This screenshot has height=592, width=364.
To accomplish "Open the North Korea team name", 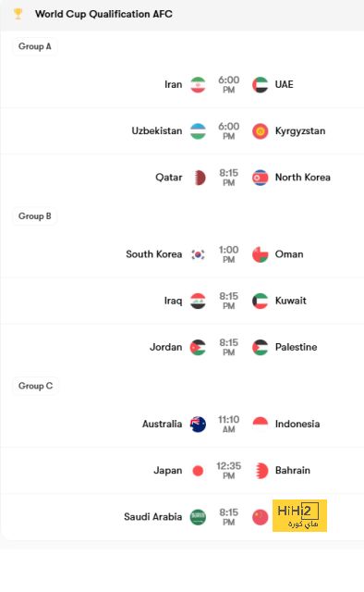I will [302, 178].
